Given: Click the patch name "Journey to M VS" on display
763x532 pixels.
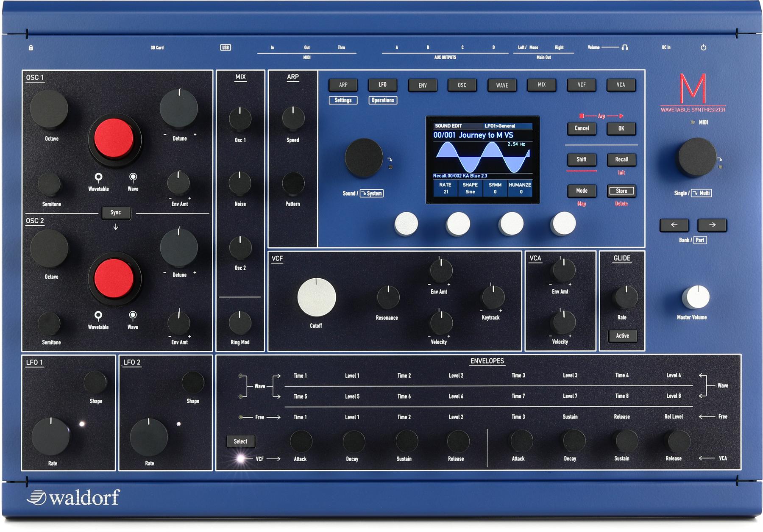Looking at the screenshot, I should (486, 135).
